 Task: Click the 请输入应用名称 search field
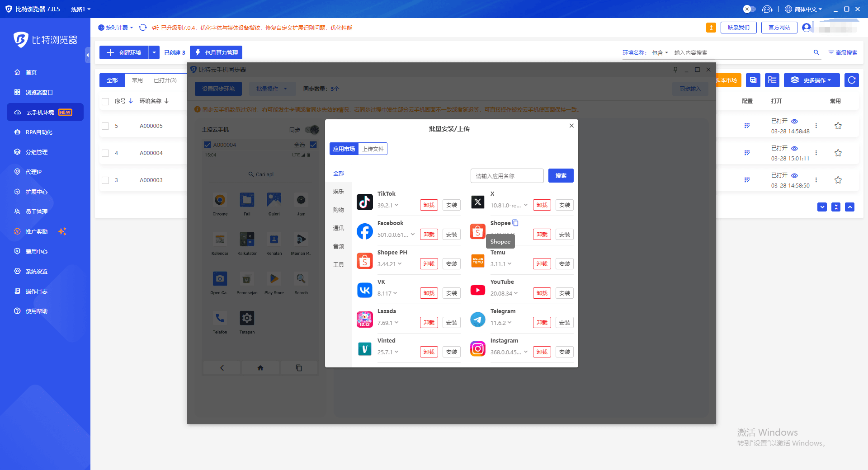507,176
